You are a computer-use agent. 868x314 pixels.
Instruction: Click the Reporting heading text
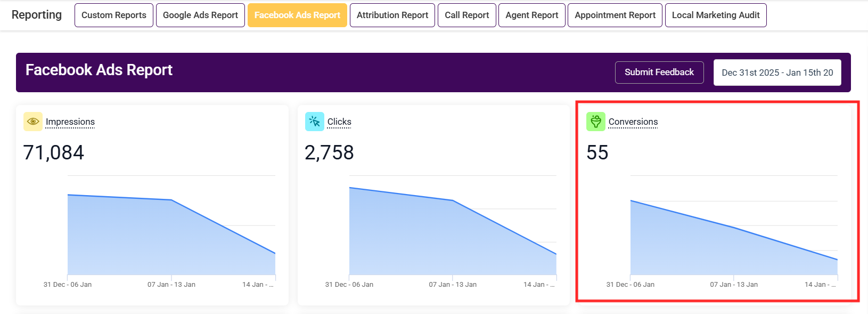click(37, 15)
